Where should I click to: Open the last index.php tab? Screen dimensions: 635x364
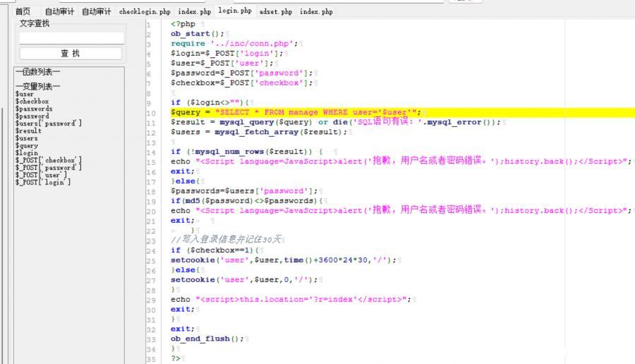(x=316, y=11)
